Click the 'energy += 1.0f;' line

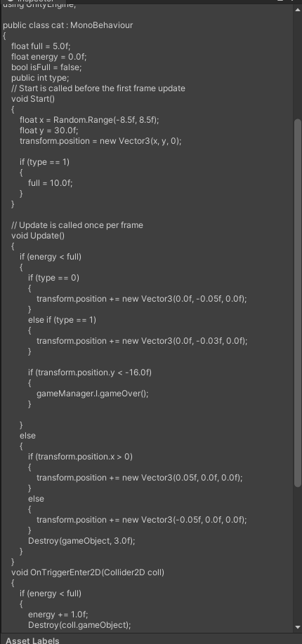tap(58, 614)
